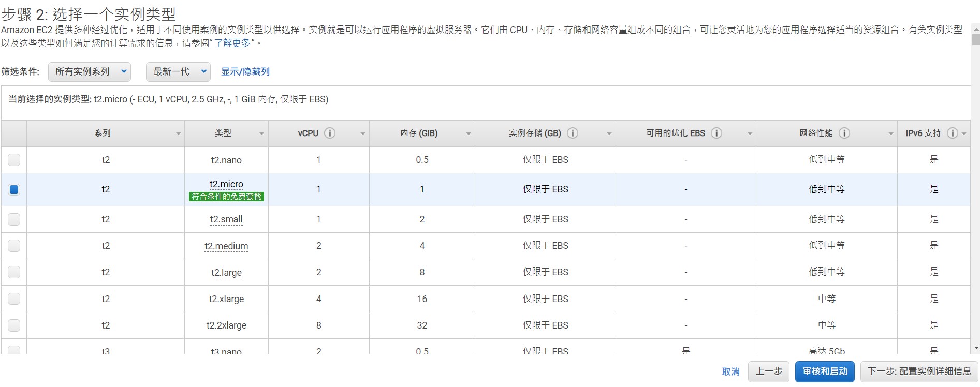The width and height of the screenshot is (980, 387).
Task: Click the t2.nano type cell
Action: 226,160
